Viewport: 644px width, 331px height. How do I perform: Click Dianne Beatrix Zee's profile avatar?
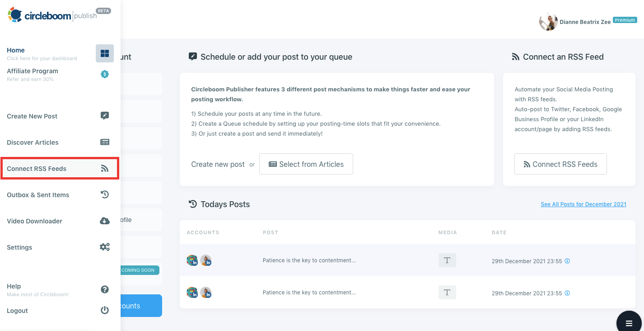click(x=548, y=21)
